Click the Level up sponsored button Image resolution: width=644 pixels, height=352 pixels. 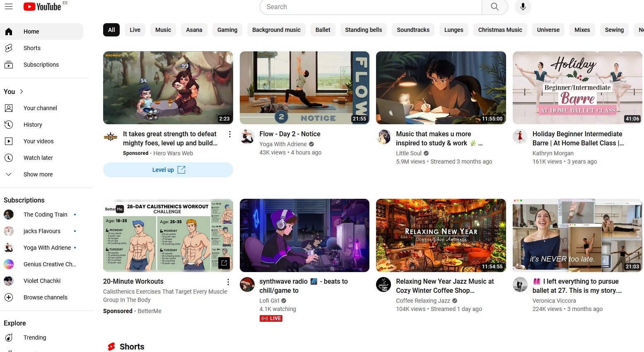168,169
